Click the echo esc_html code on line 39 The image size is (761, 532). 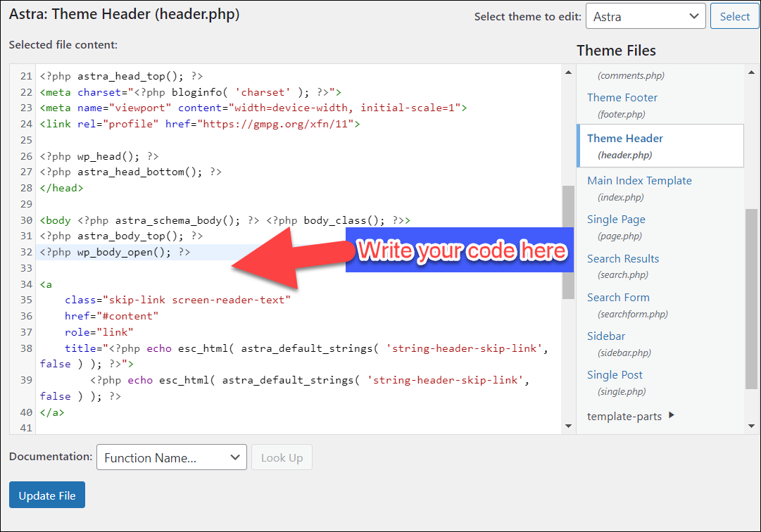coord(310,380)
